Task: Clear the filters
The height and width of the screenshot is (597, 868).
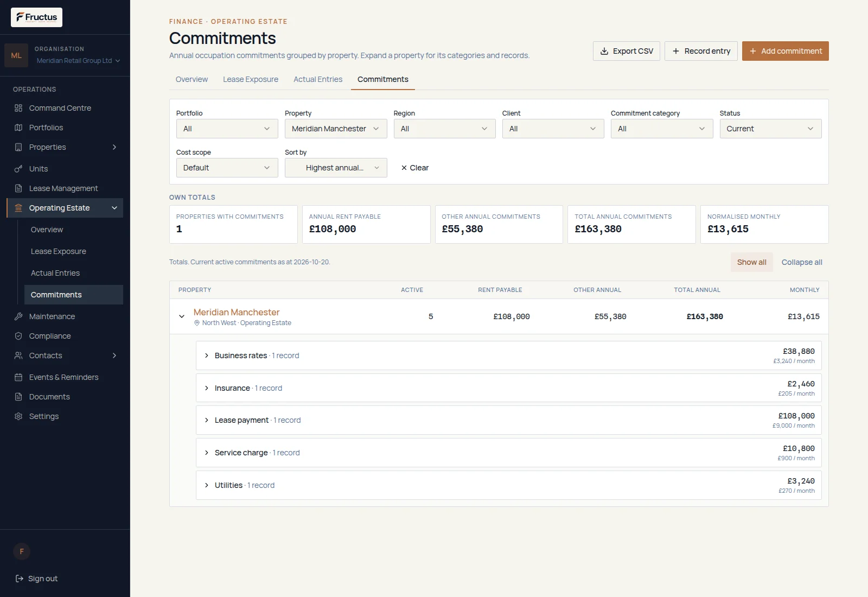Action: click(x=415, y=168)
